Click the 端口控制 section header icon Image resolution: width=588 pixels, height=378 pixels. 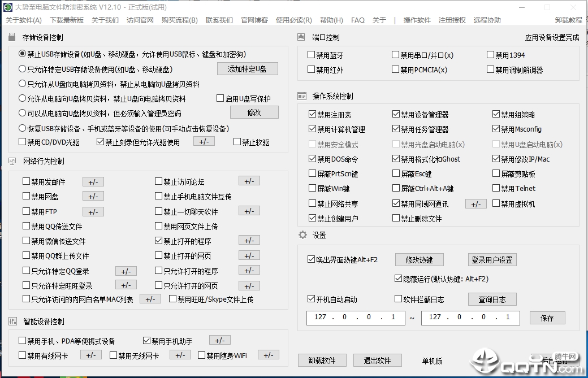(x=302, y=37)
